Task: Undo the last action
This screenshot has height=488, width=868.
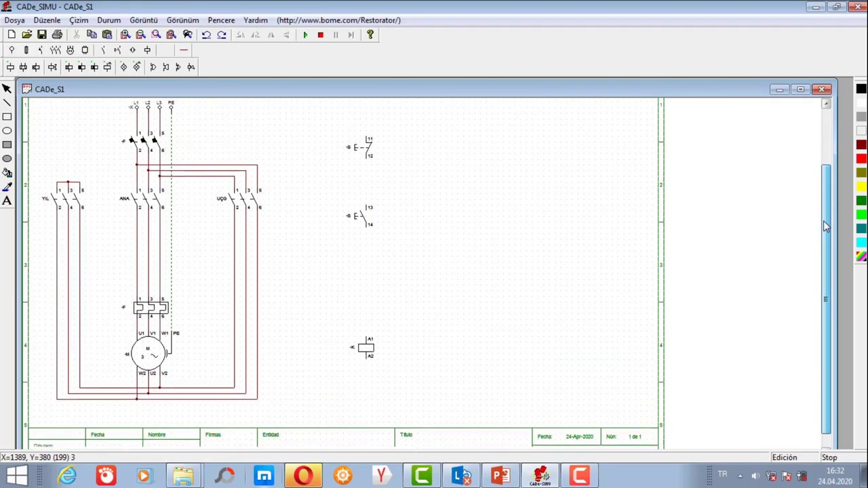Action: click(206, 35)
